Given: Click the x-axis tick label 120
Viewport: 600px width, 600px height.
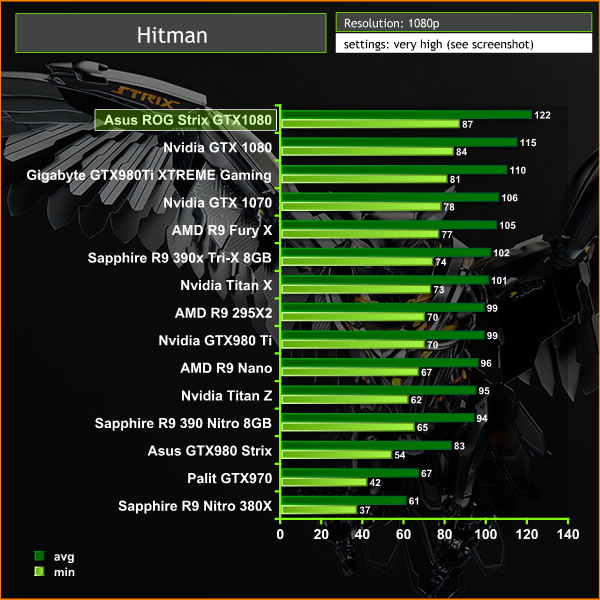Looking at the screenshot, I should tap(527, 534).
